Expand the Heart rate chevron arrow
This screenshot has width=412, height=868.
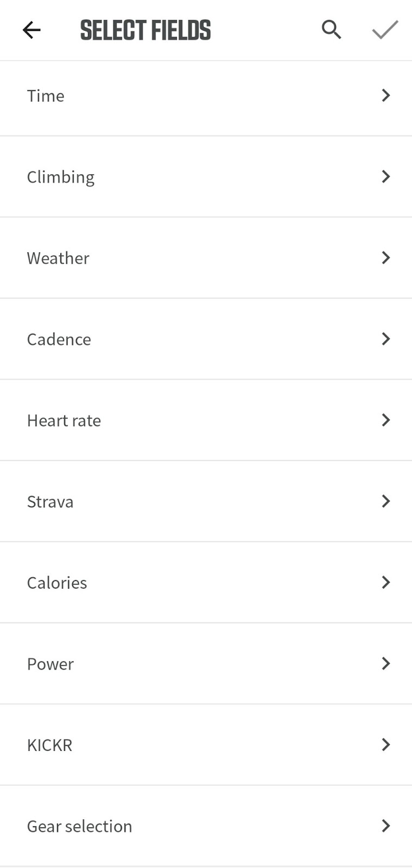tap(385, 420)
